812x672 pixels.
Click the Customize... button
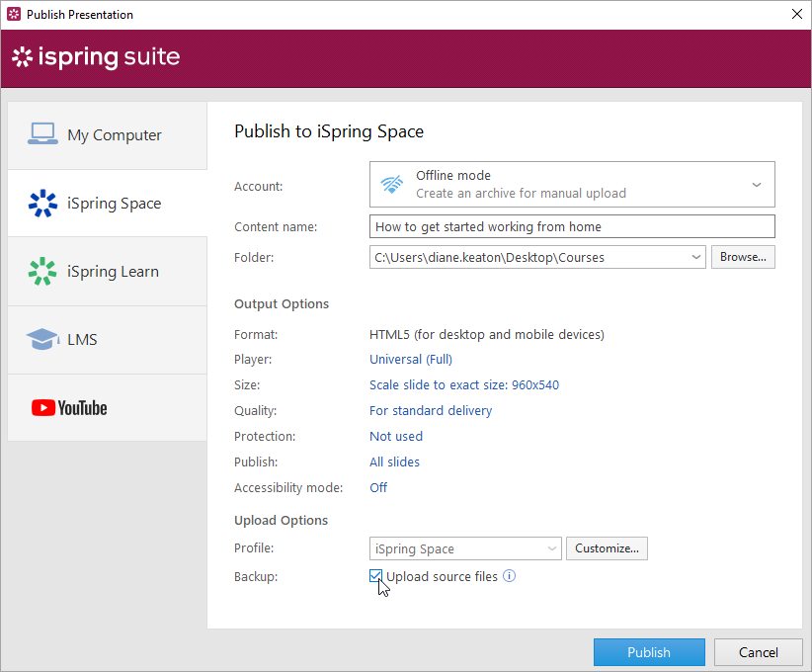point(607,547)
